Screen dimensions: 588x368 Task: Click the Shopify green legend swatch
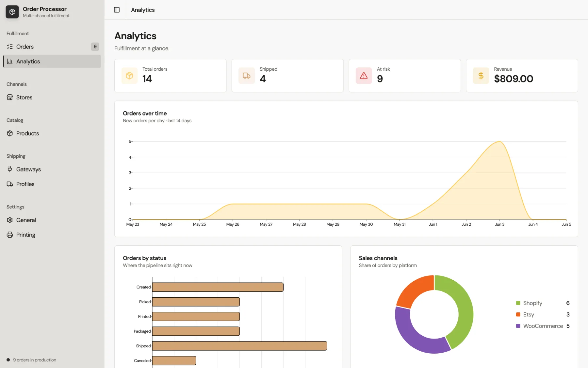pos(518,303)
